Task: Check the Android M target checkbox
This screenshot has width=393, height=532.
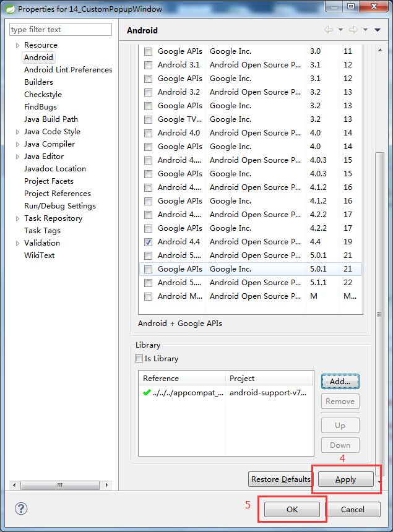Action: pos(148,296)
